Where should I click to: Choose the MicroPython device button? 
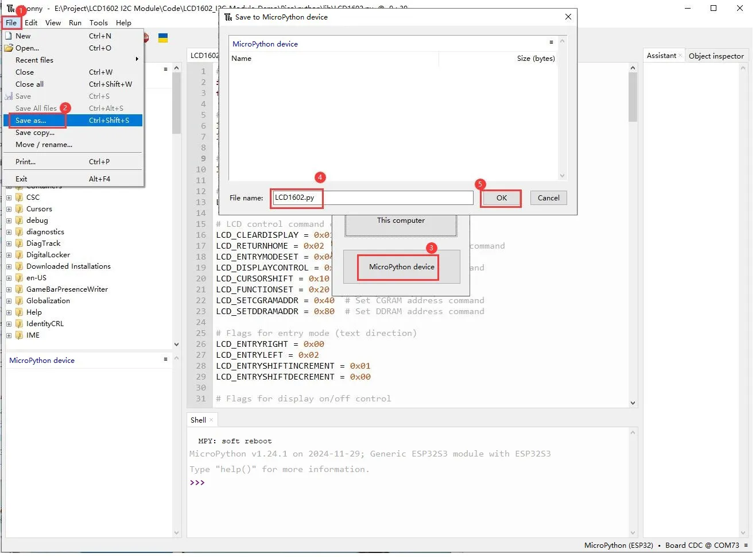click(x=401, y=267)
